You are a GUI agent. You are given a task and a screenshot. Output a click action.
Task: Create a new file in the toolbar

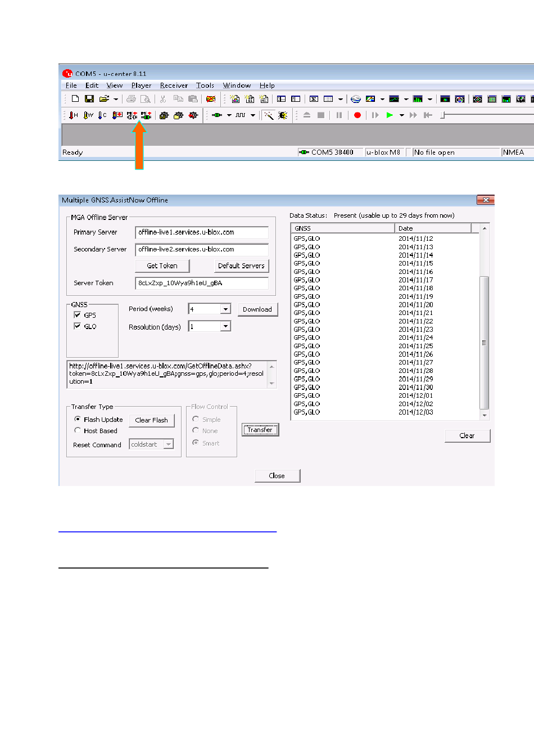pyautogui.click(x=75, y=99)
